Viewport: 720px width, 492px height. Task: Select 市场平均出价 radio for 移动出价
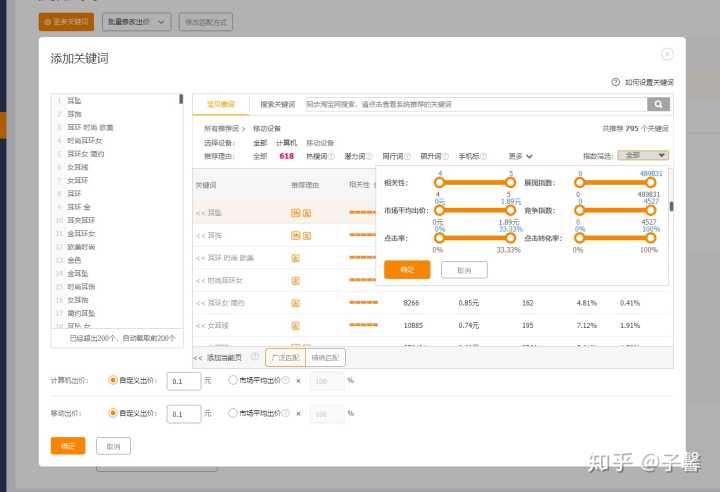233,412
